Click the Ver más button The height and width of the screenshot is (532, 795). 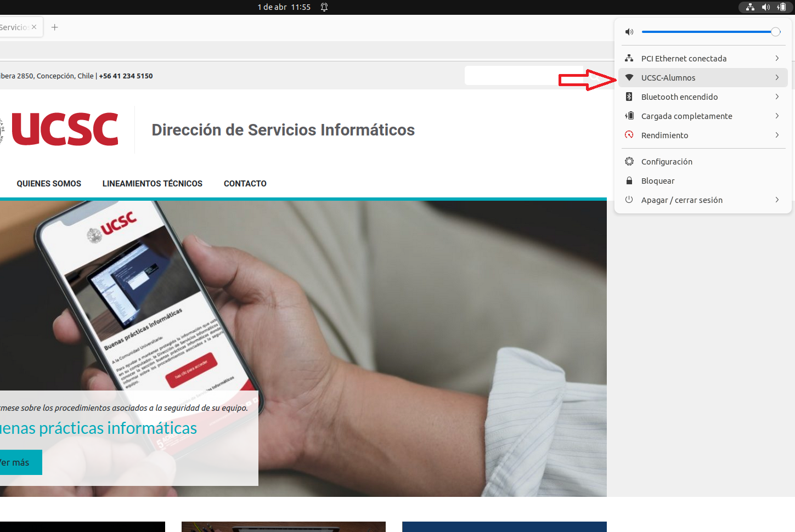click(x=20, y=462)
